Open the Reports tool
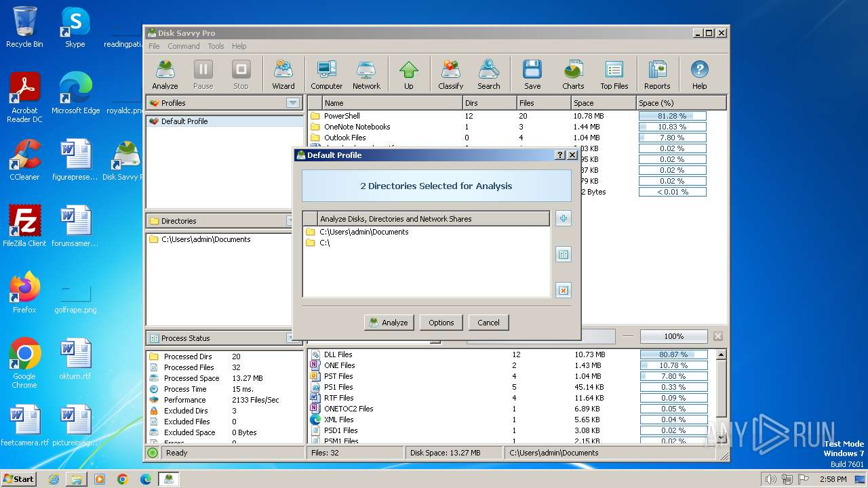This screenshot has width=868, height=488. [x=657, y=74]
